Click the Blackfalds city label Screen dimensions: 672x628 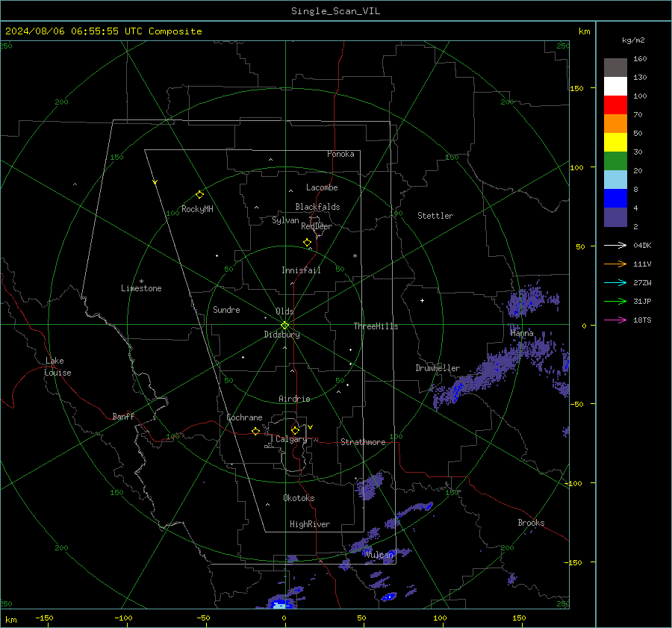point(317,207)
